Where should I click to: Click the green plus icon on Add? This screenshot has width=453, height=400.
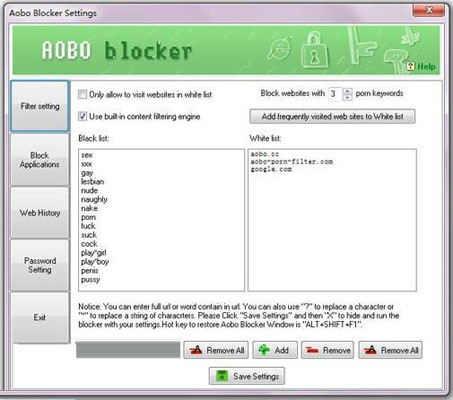pos(264,350)
